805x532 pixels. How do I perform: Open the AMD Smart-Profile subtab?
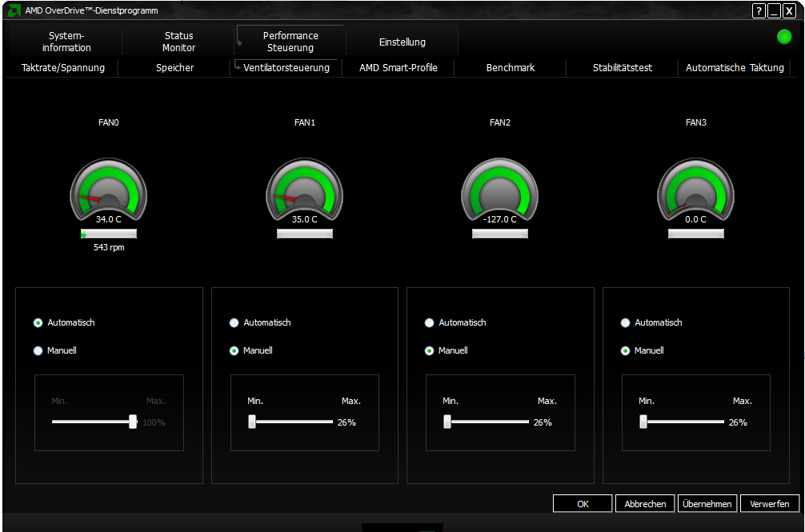pos(398,68)
